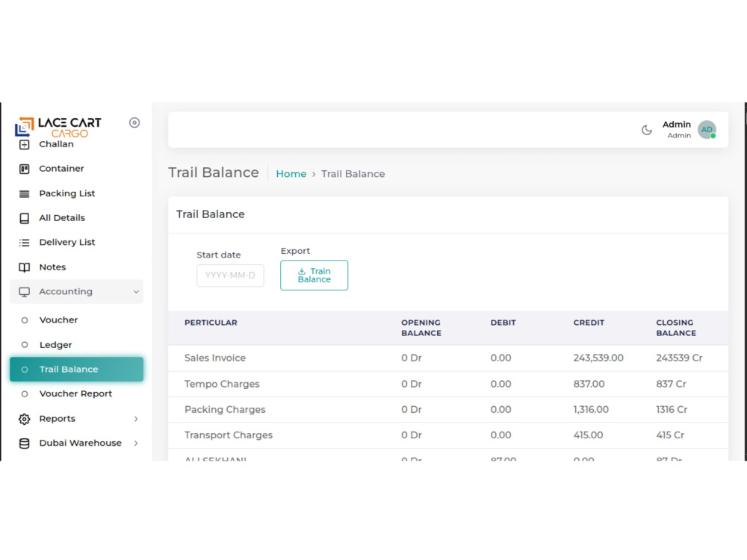The image size is (747, 560).
Task: Toggle dark mode moon icon
Action: point(646,130)
